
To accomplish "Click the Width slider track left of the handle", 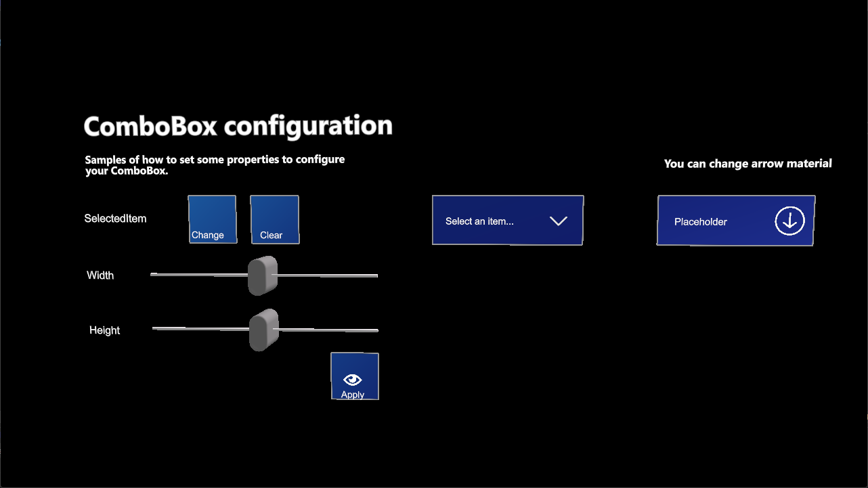I will pos(198,275).
